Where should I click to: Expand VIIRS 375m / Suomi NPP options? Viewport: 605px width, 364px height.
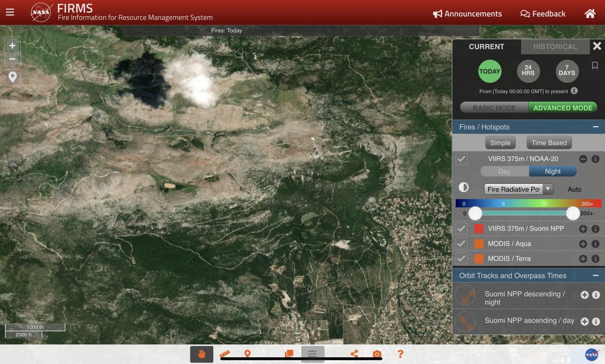[x=583, y=229]
